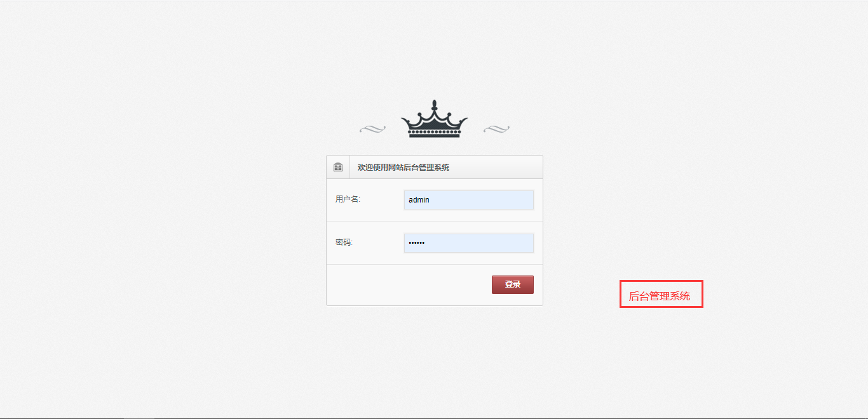Click the password field with dots
This screenshot has width=868, height=419.
(x=469, y=243)
